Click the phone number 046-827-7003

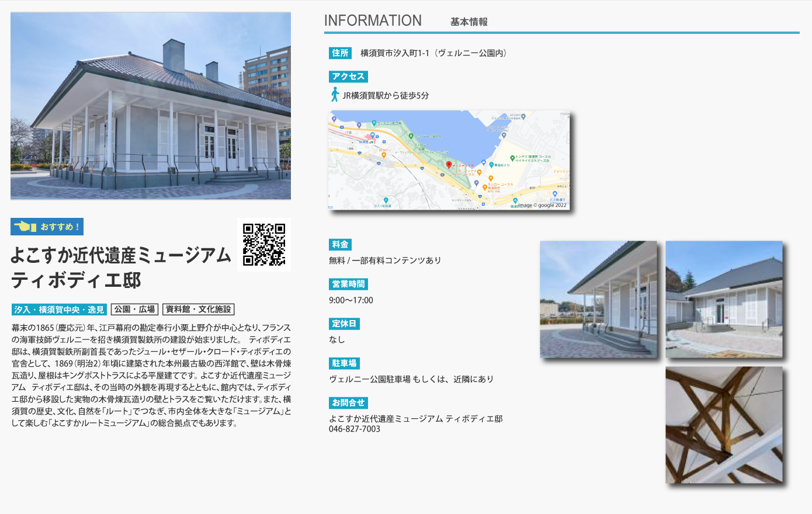pyautogui.click(x=355, y=429)
